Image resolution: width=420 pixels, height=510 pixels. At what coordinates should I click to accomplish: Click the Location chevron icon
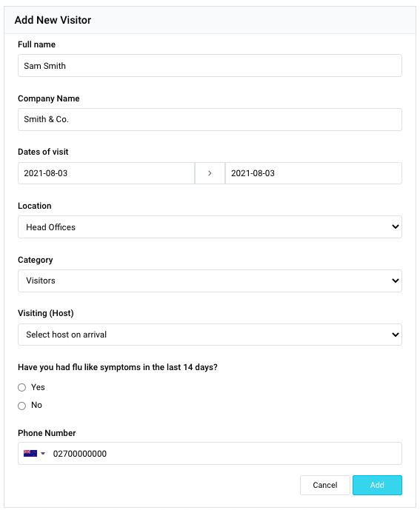[396, 227]
